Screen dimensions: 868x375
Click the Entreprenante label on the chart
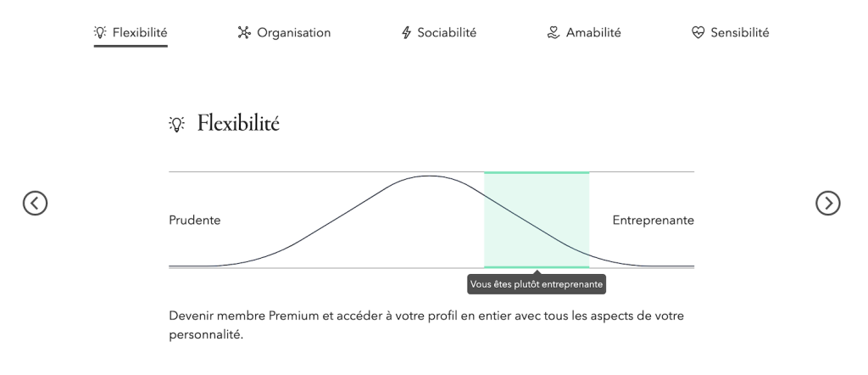(x=653, y=220)
